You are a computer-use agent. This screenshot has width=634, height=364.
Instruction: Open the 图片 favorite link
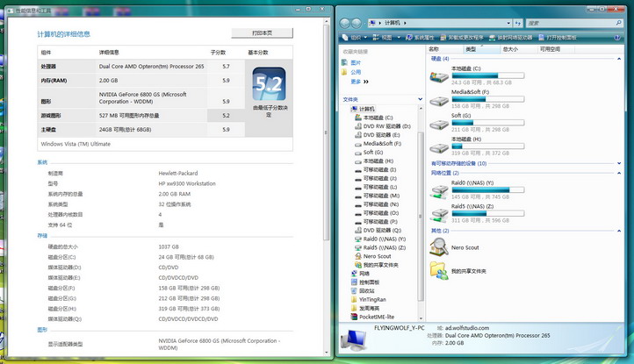pos(356,63)
